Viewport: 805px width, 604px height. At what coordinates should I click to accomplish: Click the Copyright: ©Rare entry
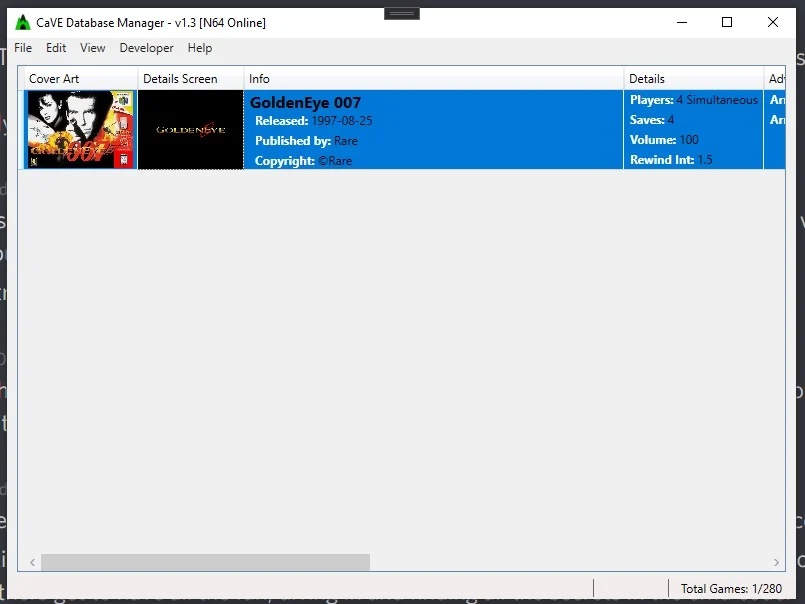click(x=303, y=161)
